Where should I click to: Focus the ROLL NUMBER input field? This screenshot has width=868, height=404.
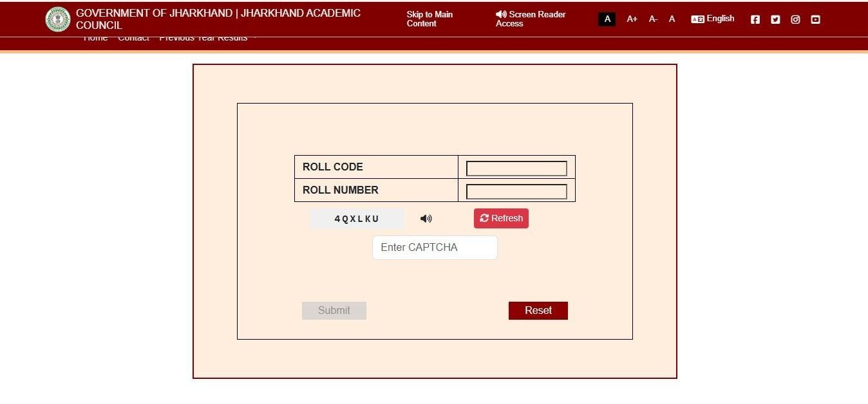click(x=516, y=192)
